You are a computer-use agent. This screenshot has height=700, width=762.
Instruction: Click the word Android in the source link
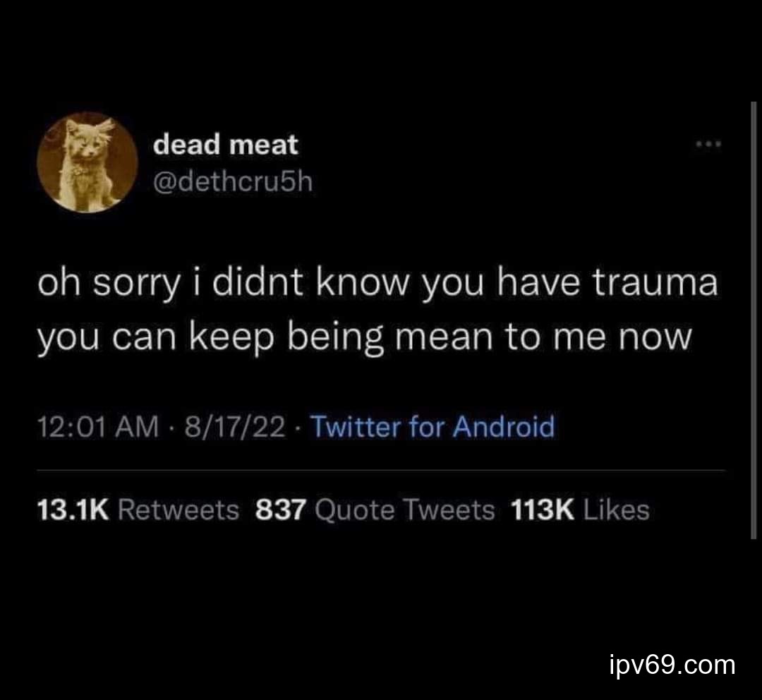tap(504, 426)
